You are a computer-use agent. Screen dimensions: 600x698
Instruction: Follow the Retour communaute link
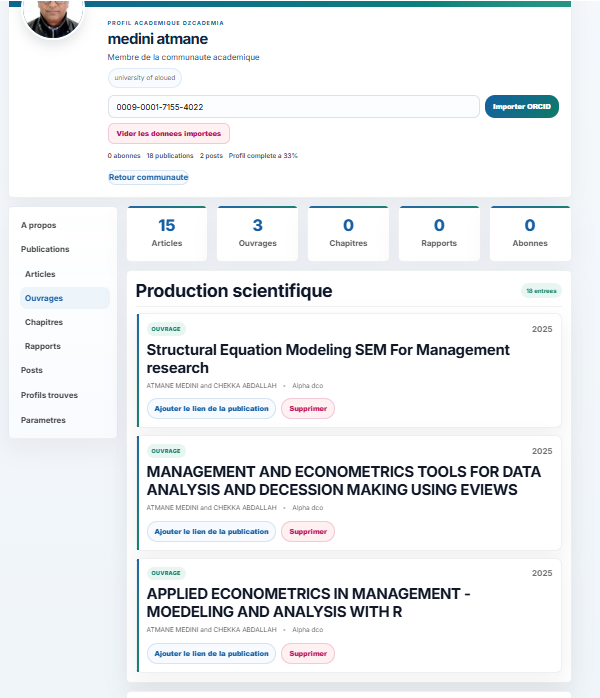point(148,177)
